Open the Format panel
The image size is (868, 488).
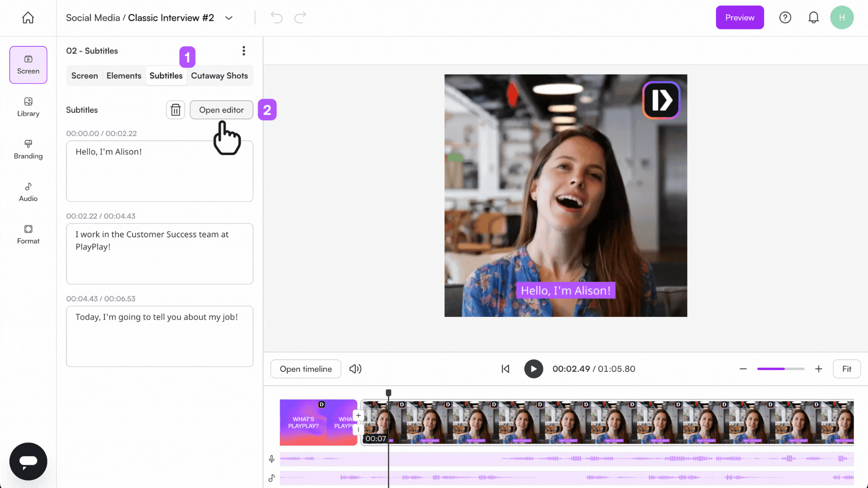(28, 234)
